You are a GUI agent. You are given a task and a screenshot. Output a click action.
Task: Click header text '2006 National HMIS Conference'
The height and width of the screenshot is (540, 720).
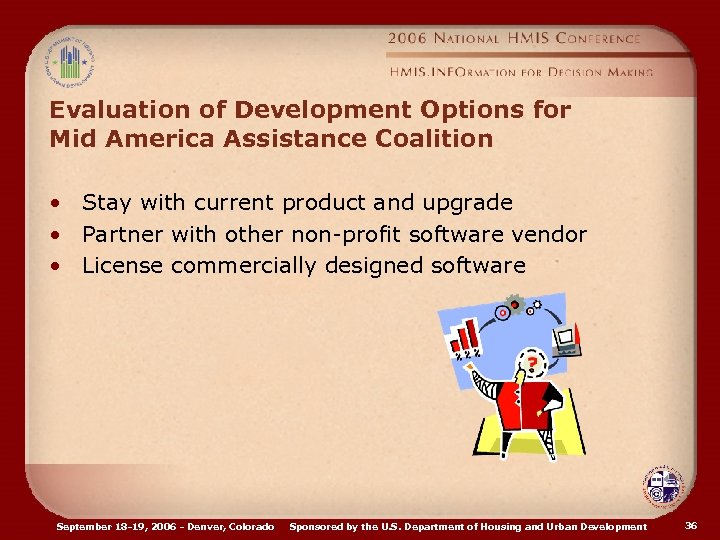[514, 38]
